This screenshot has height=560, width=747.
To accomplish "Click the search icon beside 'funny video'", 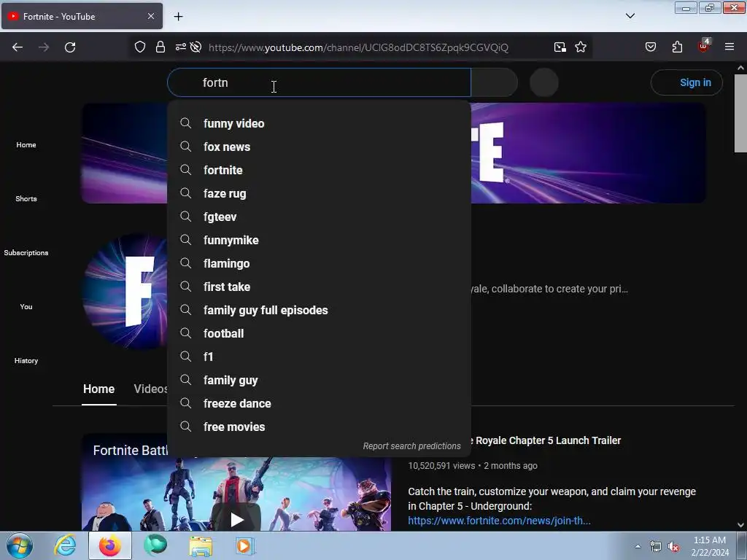I will pyautogui.click(x=186, y=123).
